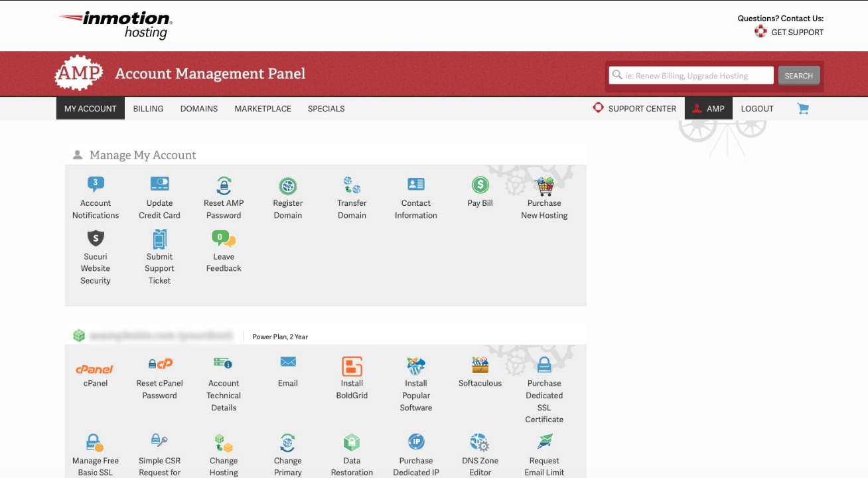This screenshot has width=868, height=478.
Task: Click the Install BoldGrid icon
Action: pyautogui.click(x=352, y=366)
